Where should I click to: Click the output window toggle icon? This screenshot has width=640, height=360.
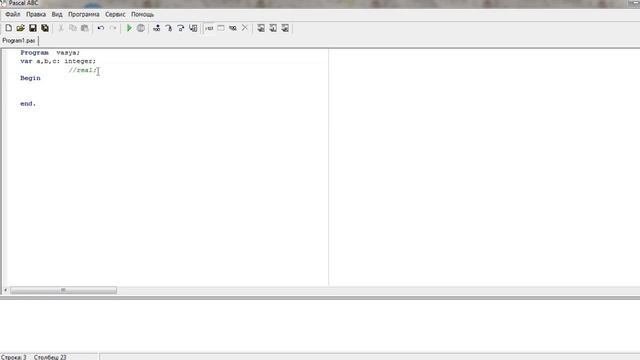coord(221,28)
